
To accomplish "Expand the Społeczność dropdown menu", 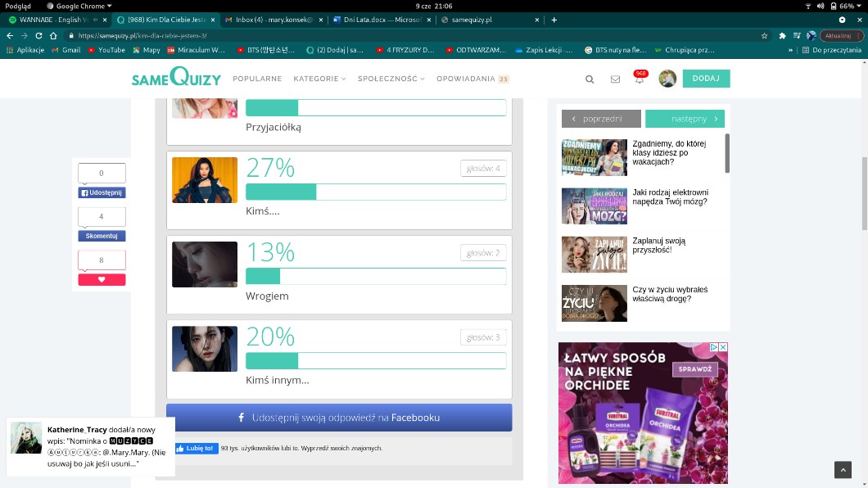I will 391,79.
